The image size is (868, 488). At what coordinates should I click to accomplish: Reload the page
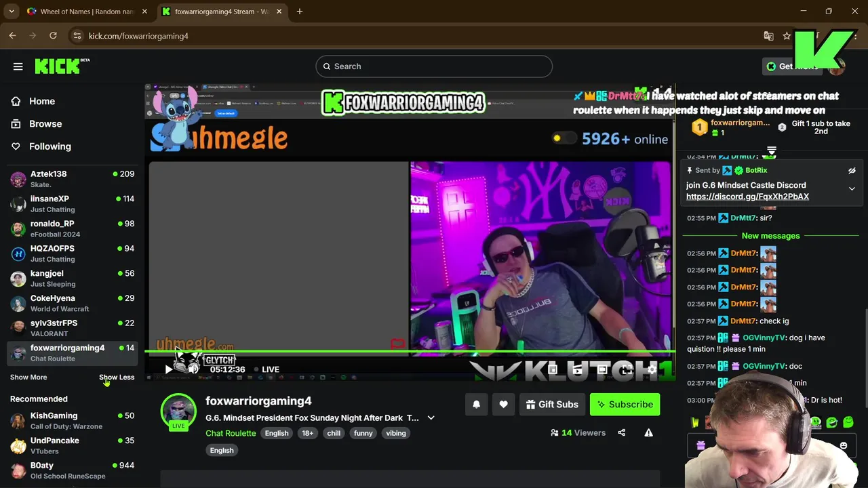pos(53,36)
